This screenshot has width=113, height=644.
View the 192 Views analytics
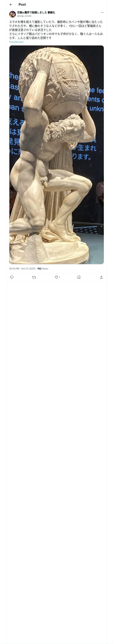[x=43, y=269]
